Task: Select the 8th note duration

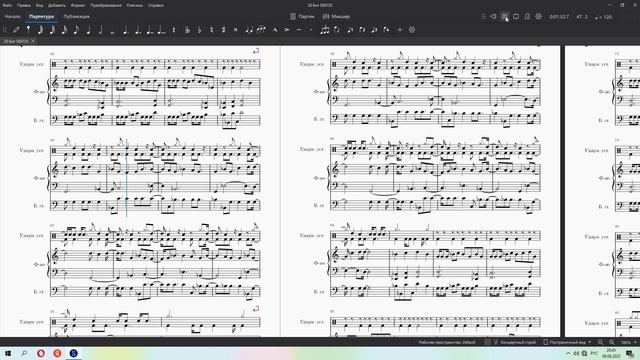Action: (76, 29)
